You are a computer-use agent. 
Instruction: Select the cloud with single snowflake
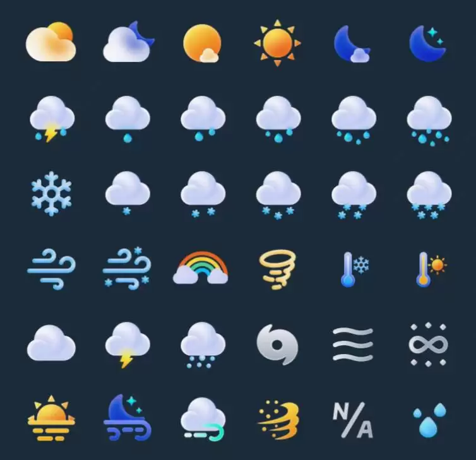(x=127, y=193)
